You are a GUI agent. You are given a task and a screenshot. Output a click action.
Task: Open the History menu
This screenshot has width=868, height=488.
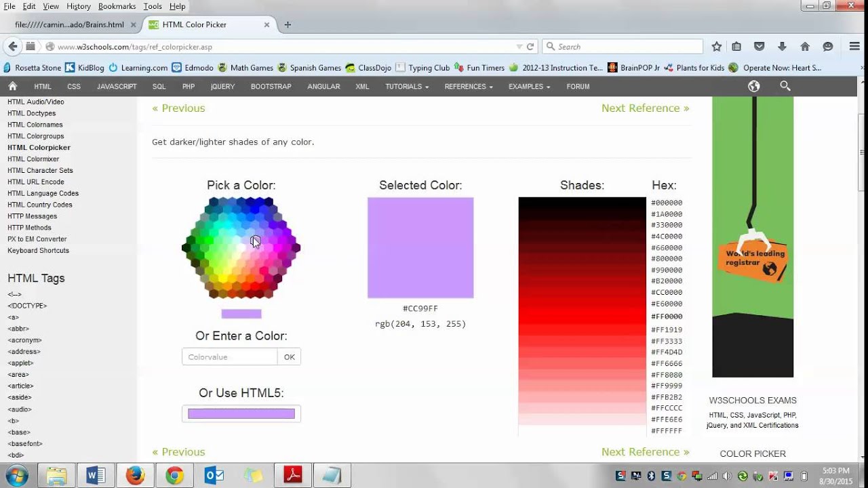tap(79, 6)
